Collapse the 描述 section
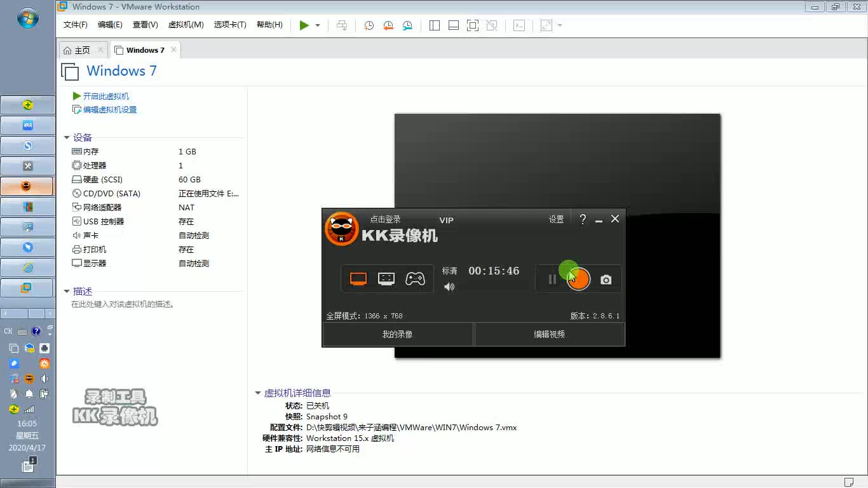This screenshot has height=488, width=868. coord(67,291)
